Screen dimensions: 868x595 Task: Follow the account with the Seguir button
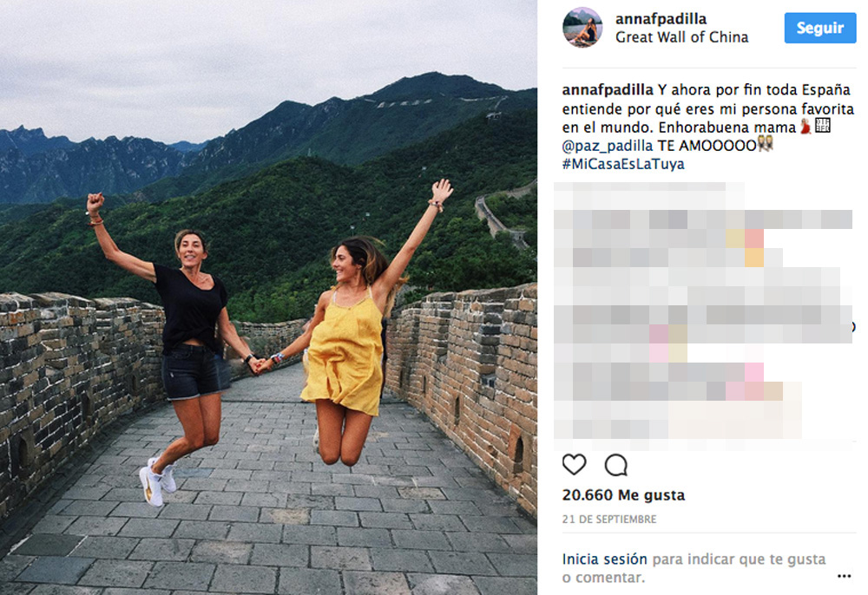820,28
